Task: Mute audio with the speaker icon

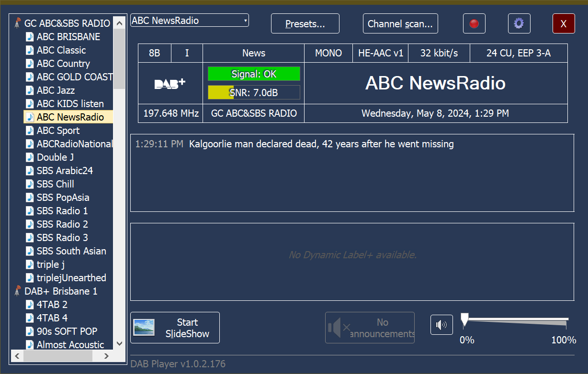Action: click(x=441, y=325)
